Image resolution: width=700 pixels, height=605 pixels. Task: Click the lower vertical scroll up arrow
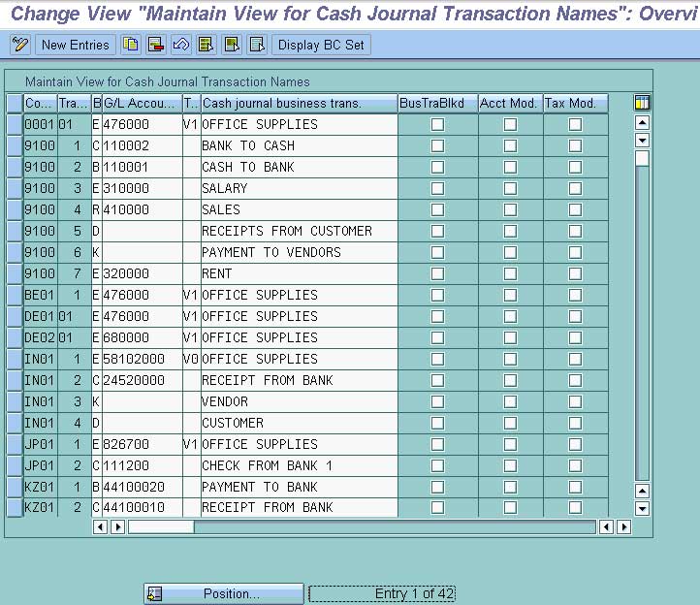pos(642,492)
